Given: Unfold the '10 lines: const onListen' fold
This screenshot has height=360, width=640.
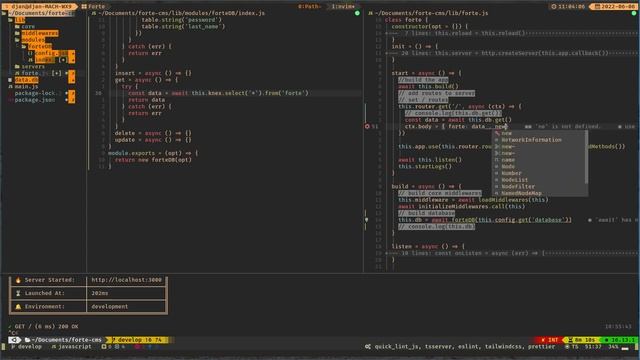Looking at the screenshot, I should [510, 253].
